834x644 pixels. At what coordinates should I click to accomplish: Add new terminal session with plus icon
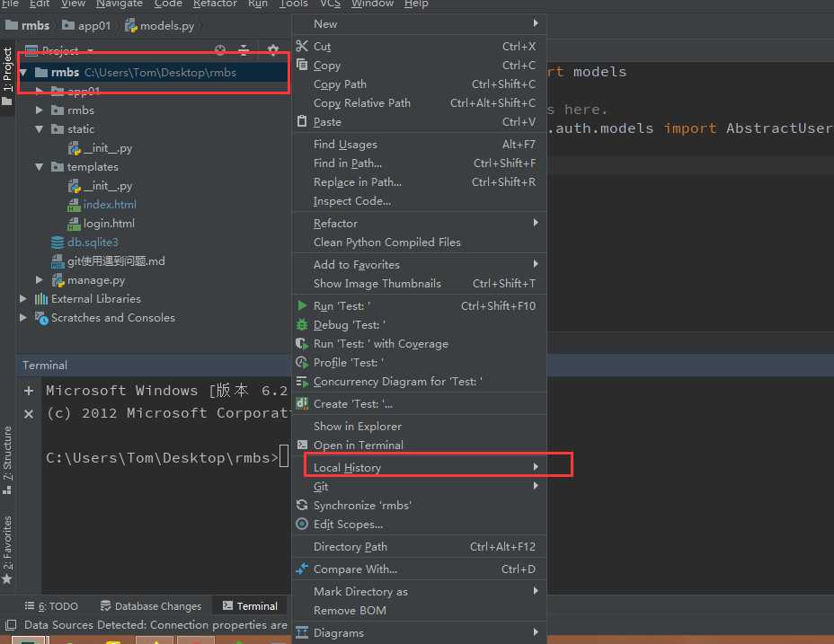29,391
